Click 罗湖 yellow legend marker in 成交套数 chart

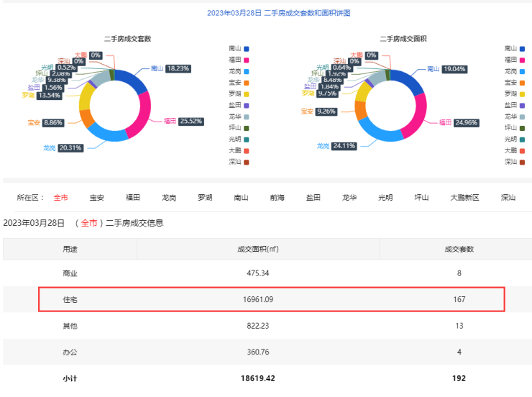coord(247,93)
